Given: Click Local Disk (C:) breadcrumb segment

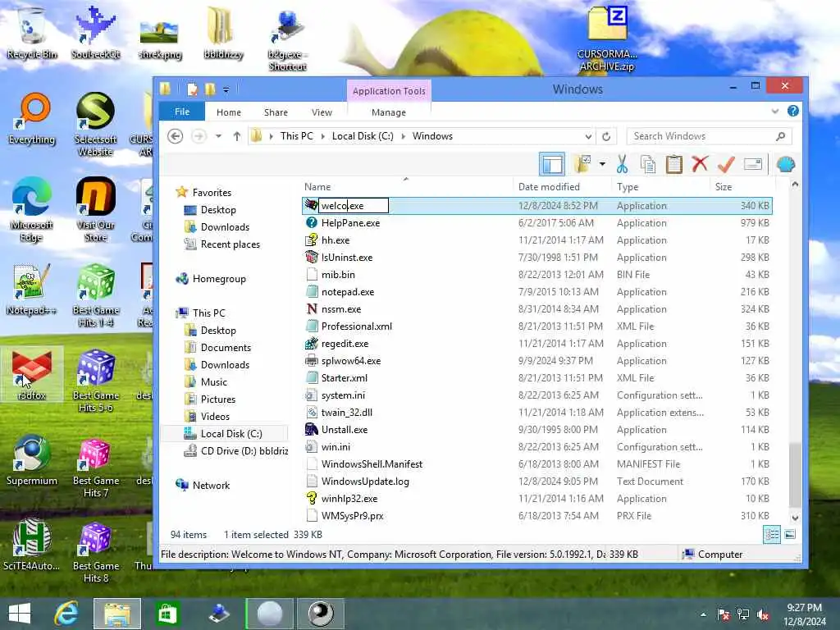Looking at the screenshot, I should point(363,136).
